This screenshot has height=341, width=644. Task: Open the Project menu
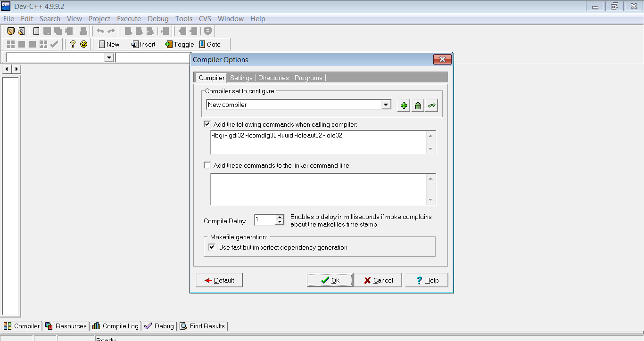pos(99,19)
